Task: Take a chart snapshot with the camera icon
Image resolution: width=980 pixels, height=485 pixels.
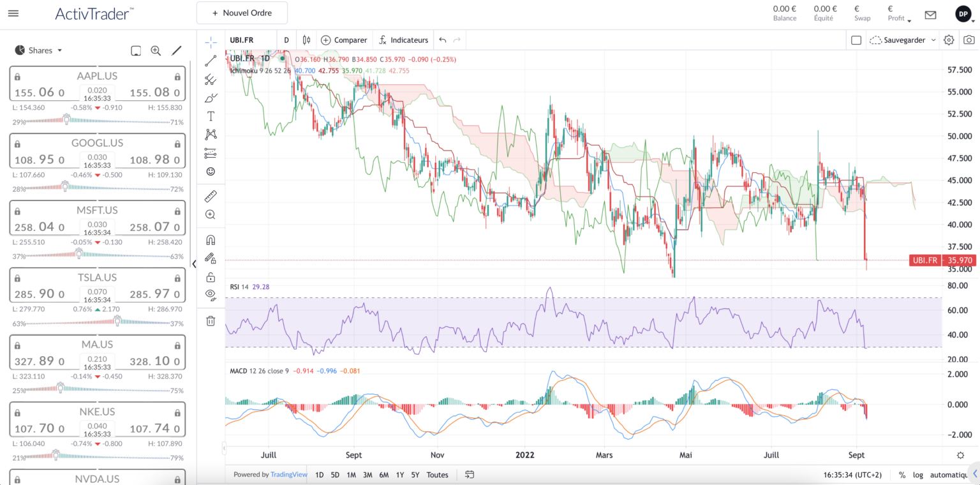Action: [969, 39]
